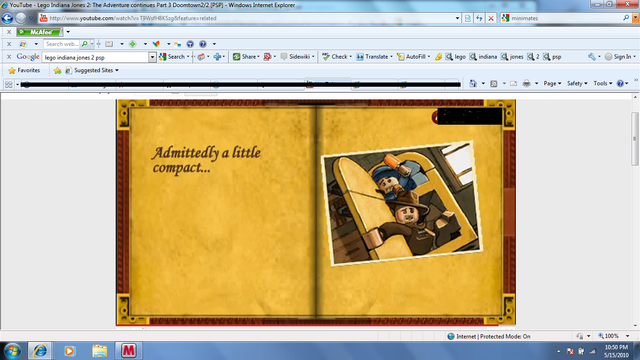Click the command bar Help icon

click(620, 83)
